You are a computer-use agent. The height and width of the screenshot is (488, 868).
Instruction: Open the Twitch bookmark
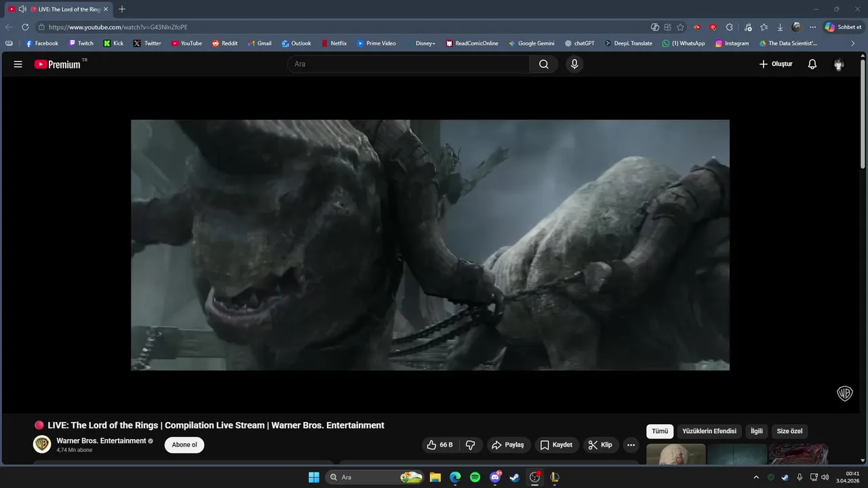(x=81, y=43)
